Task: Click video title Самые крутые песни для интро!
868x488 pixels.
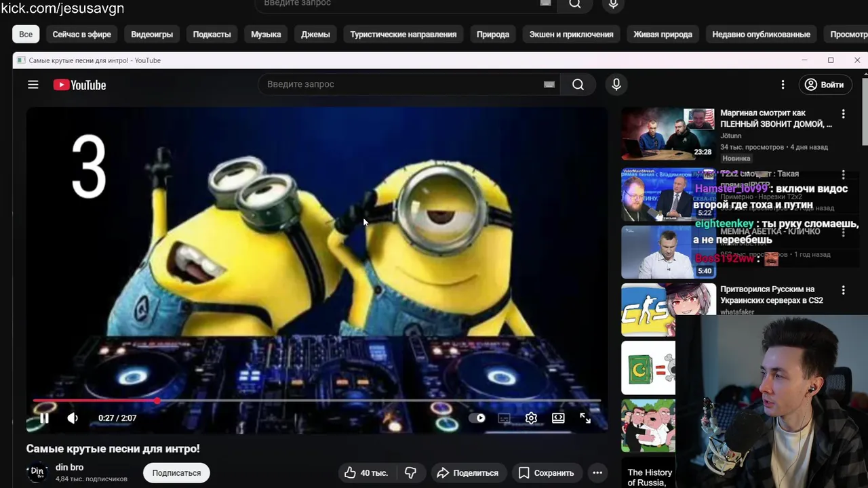Action: [113, 449]
